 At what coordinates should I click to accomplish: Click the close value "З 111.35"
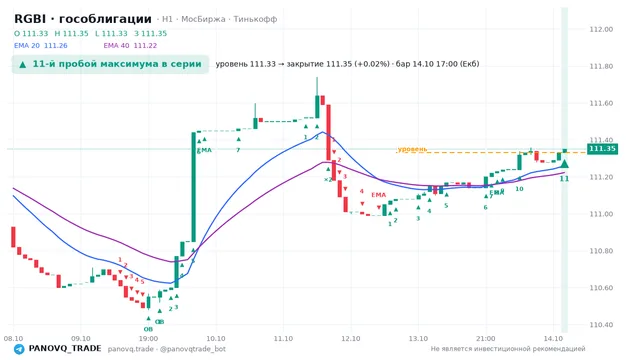pyautogui.click(x=151, y=33)
